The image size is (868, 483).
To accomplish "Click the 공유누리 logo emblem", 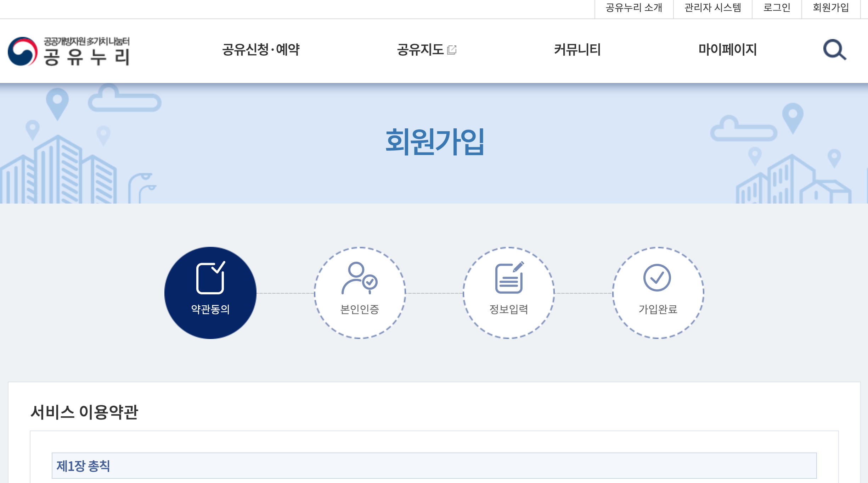I will pyautogui.click(x=23, y=51).
